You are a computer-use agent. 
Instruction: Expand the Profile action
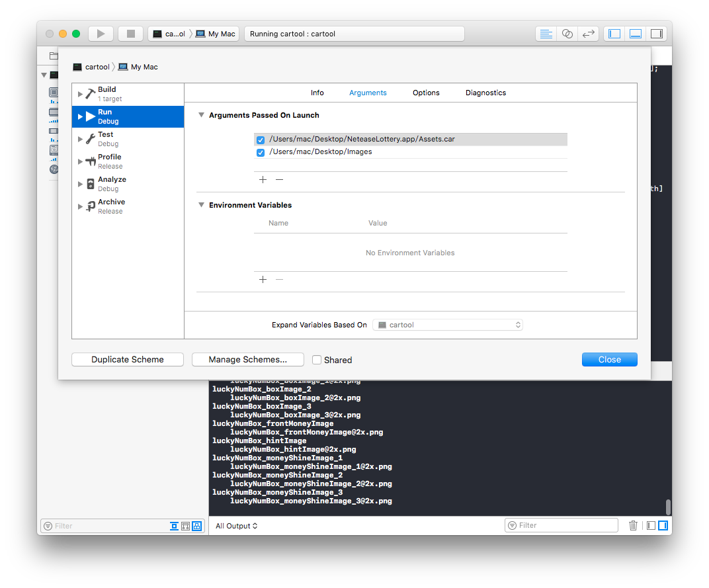click(80, 161)
